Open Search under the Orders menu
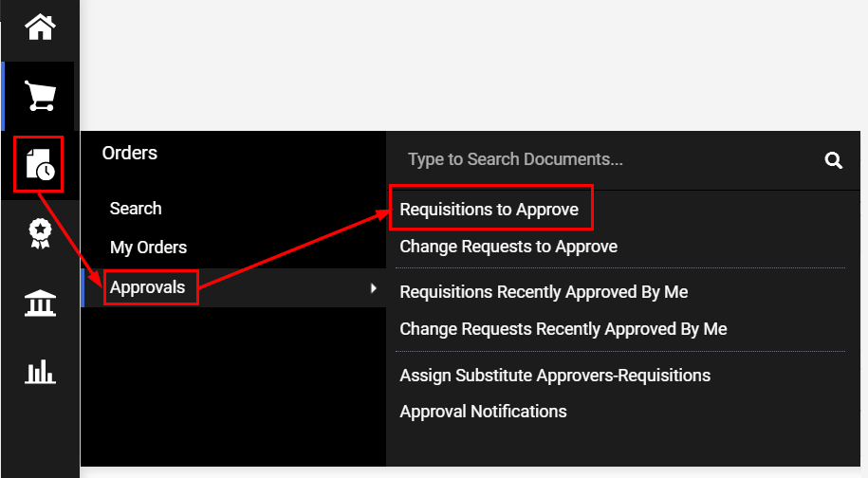The image size is (868, 478). (x=136, y=209)
